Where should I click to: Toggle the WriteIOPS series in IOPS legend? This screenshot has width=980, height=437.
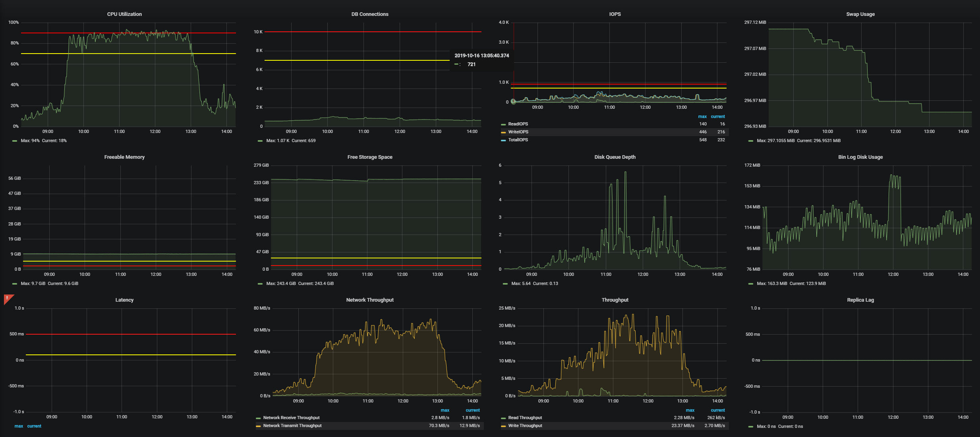pos(518,132)
